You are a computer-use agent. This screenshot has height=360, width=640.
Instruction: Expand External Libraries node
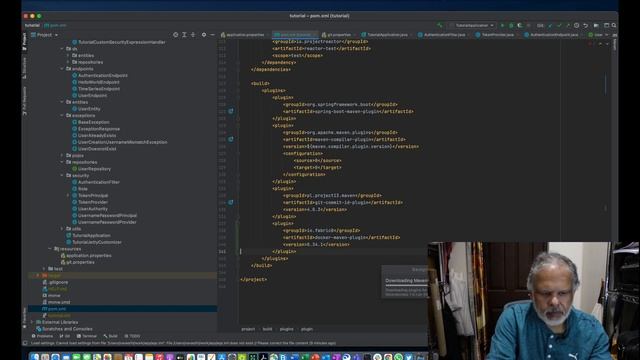point(32,322)
